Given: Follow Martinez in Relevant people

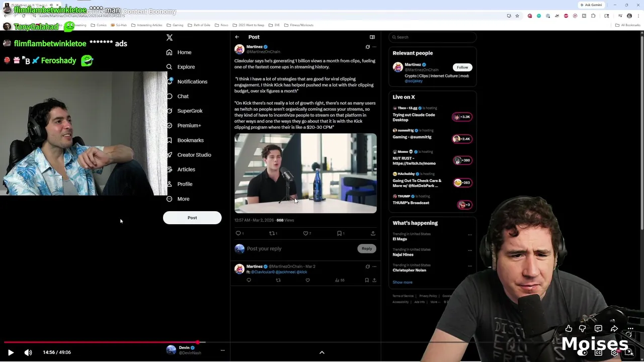Looking at the screenshot, I should [462, 67].
